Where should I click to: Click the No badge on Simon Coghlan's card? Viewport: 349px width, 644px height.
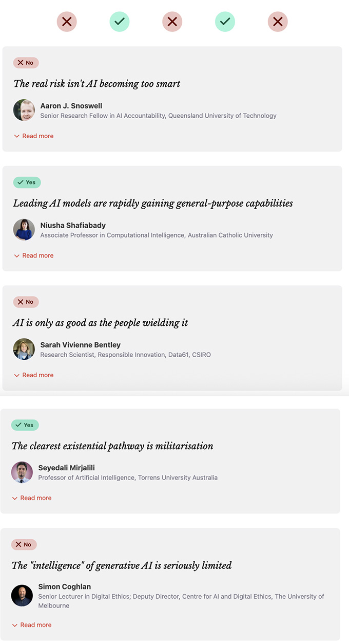(24, 544)
